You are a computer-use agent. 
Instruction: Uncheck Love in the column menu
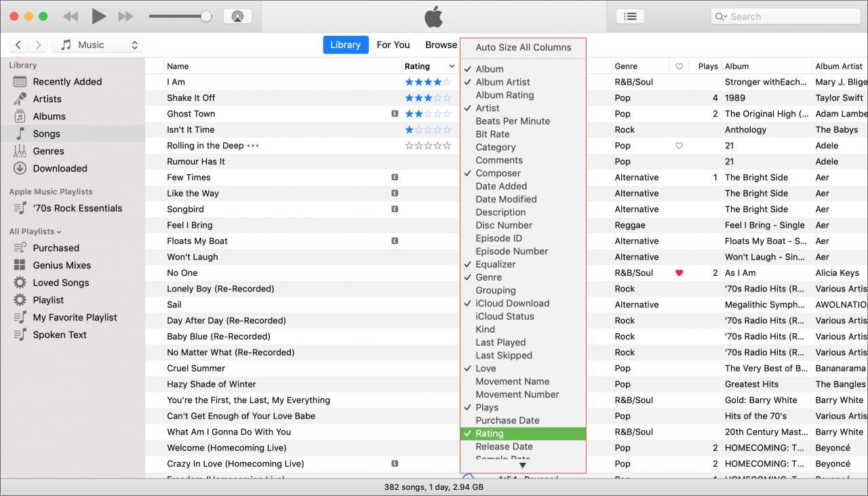[x=523, y=368]
